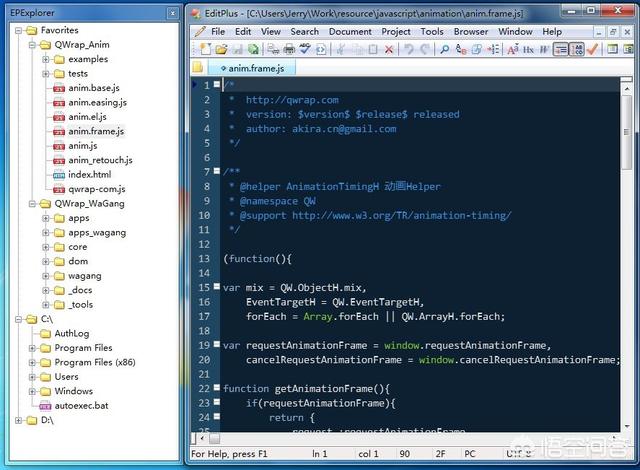Expand the Program Files (x86) folder
This screenshot has width=640, height=470.
(x=32, y=363)
